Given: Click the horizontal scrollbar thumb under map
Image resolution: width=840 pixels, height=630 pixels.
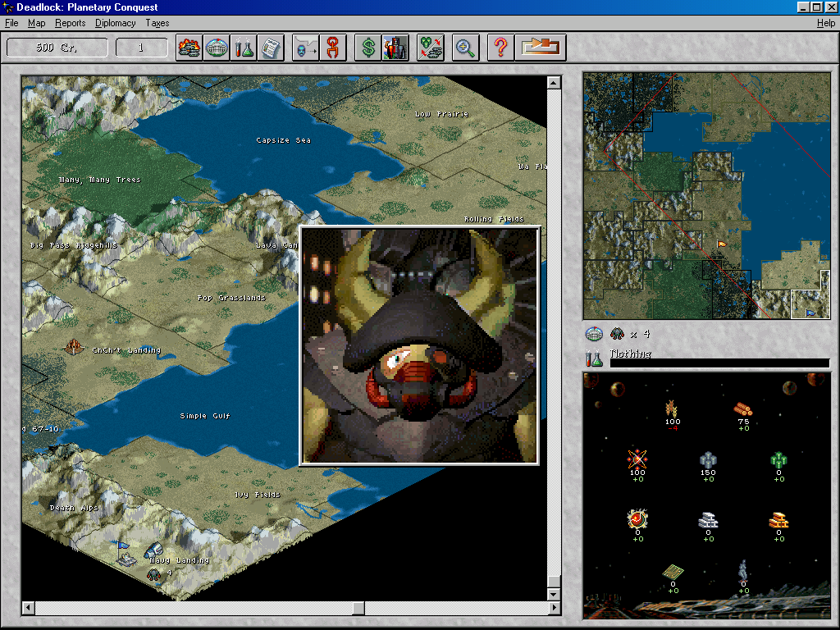Looking at the screenshot, I should coord(358,608).
